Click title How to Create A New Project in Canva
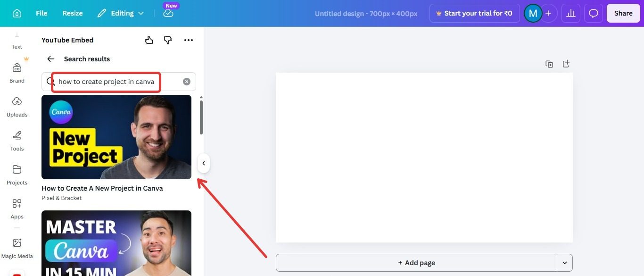The image size is (644, 276). tap(102, 188)
